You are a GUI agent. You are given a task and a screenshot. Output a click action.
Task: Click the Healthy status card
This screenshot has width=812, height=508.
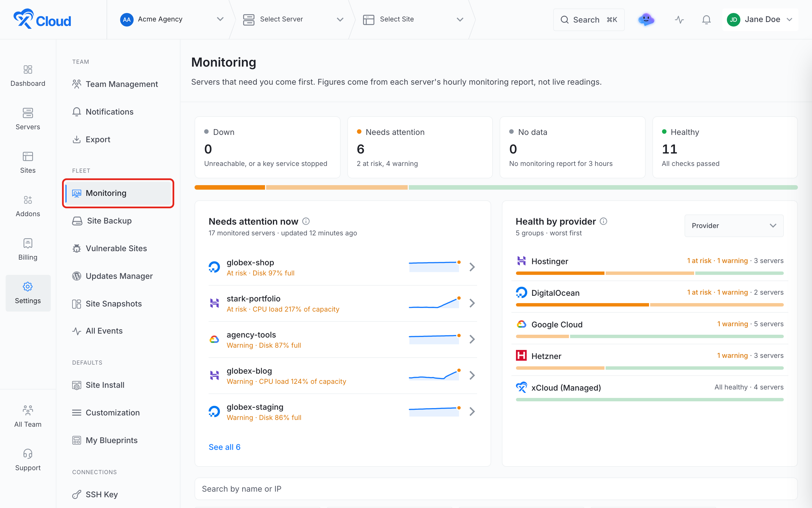click(725, 147)
